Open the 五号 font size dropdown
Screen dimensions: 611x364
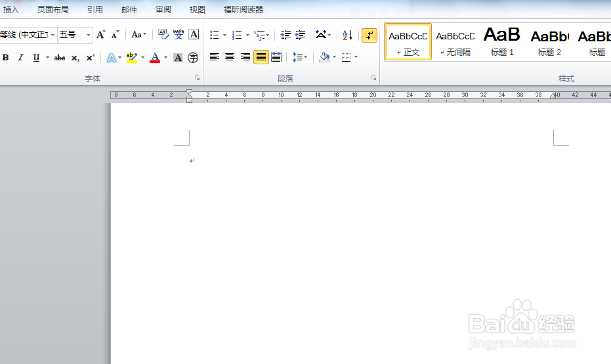[x=88, y=35]
